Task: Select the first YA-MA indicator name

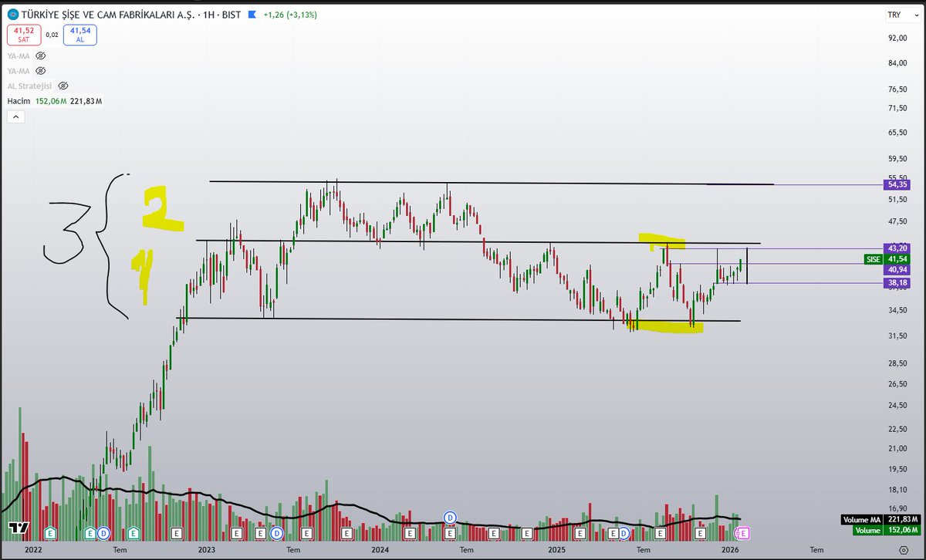Action: click(19, 56)
